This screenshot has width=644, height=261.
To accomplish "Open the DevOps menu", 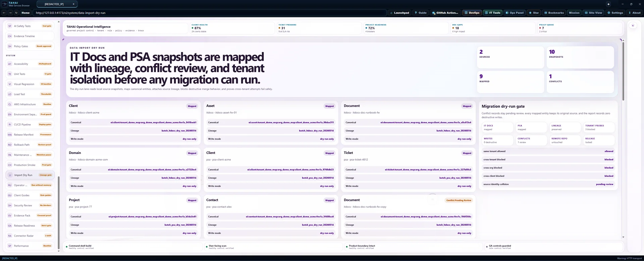I will 472,13.
